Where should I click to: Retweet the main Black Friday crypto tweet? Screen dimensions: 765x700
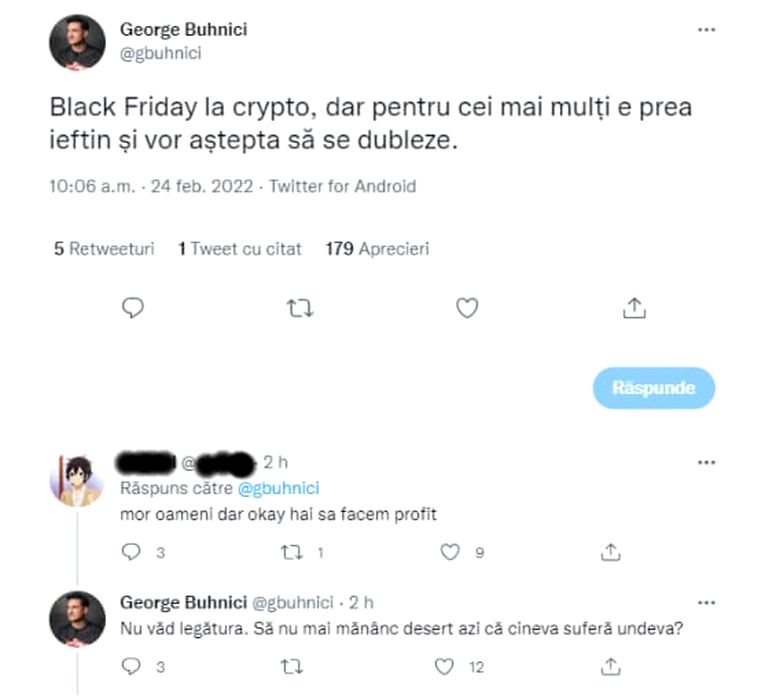point(300,308)
